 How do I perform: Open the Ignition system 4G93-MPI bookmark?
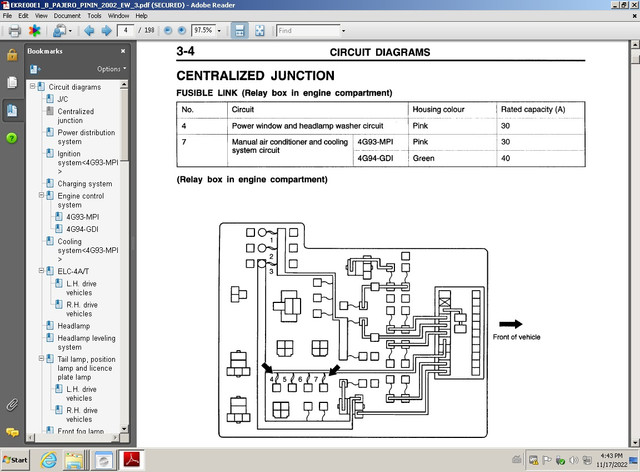(88, 163)
